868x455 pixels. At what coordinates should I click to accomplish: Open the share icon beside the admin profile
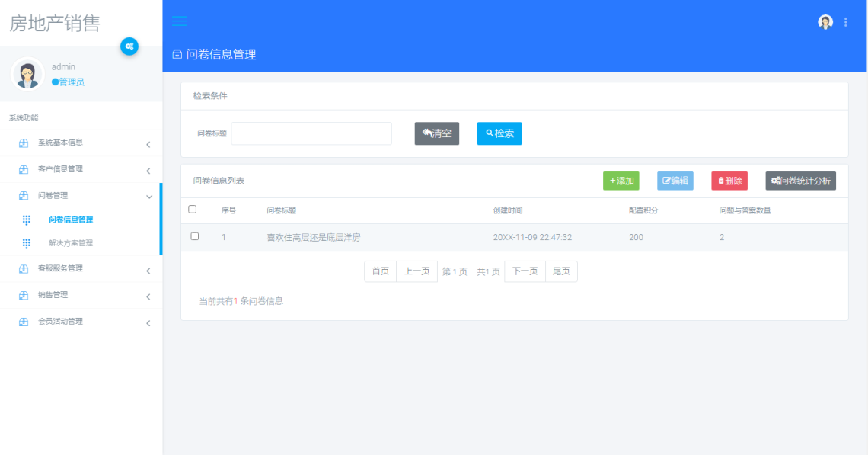coord(129,46)
